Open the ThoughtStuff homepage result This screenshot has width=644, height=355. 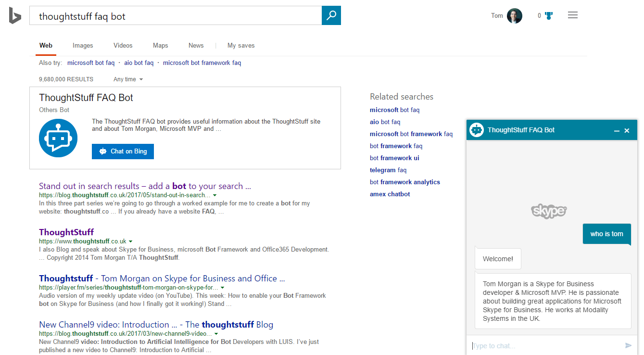coord(66,232)
